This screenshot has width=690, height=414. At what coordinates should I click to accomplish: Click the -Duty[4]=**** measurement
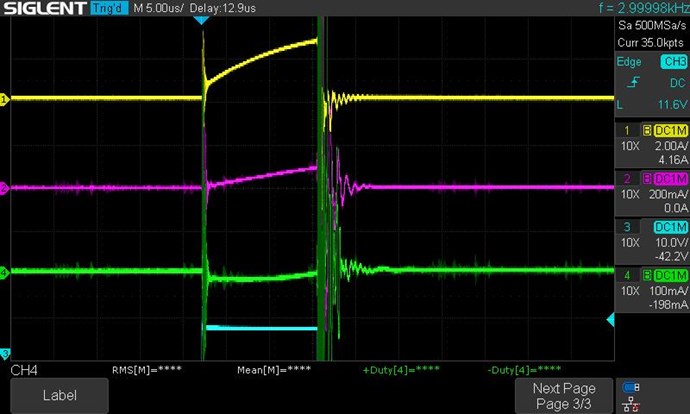(x=524, y=369)
